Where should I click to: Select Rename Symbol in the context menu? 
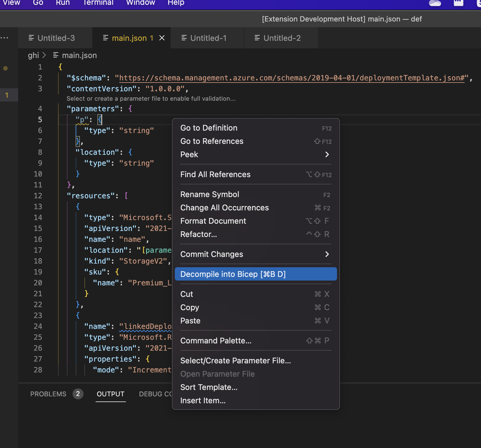210,194
